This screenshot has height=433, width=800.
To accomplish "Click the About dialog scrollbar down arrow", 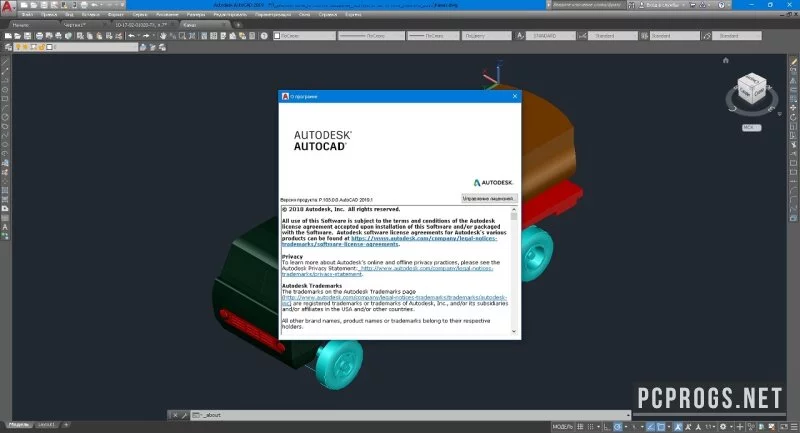I will click(x=513, y=332).
